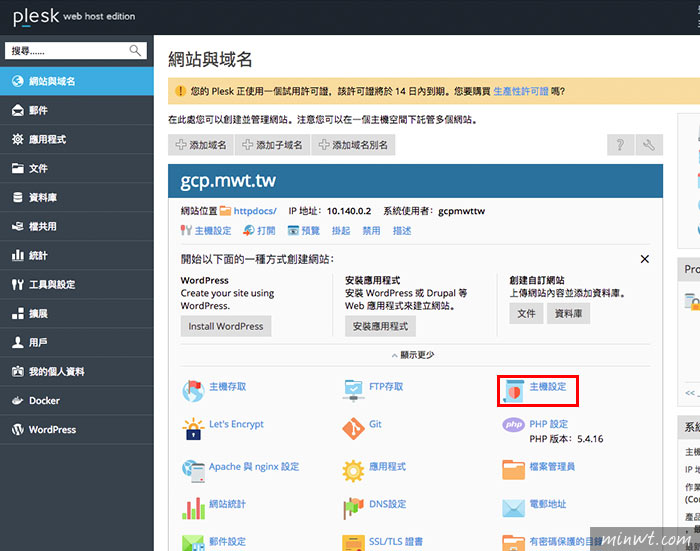Viewport: 700px width, 551px height.
Task: Follow the 生產性許可證 license link
Action: (521, 92)
